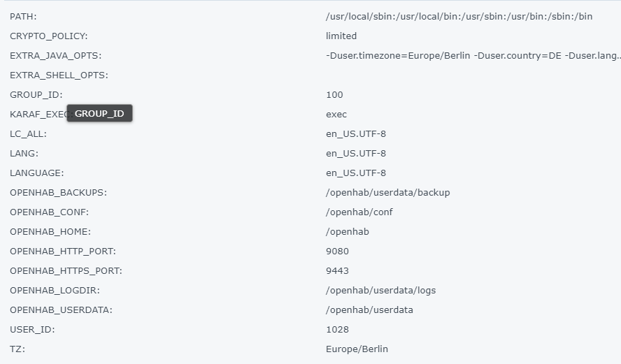Click the LANGUAGE variable label
Viewport: 621px width, 364px height.
pos(36,173)
